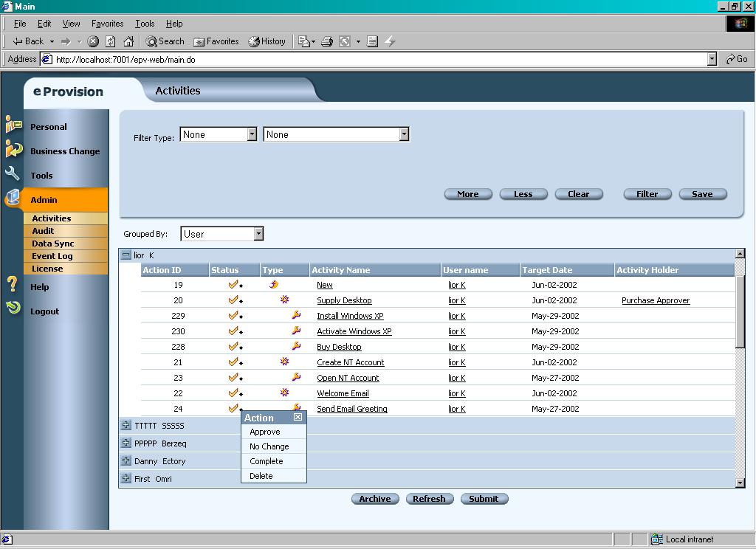Click the Tools wrench icon in sidebar
Screen dimensions: 756x549
[x=12, y=173]
